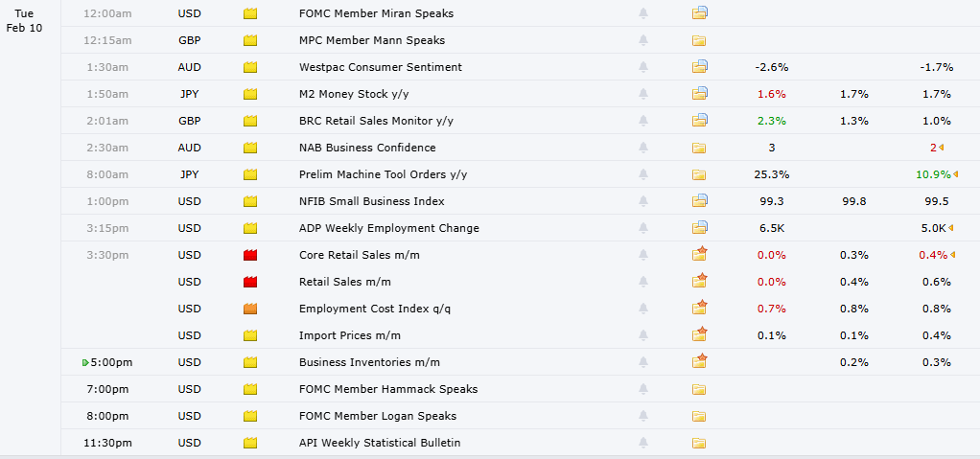Viewport: 980px width, 459px height.
Task: Open the detail folder for NFIB Small Business Index
Action: [699, 201]
